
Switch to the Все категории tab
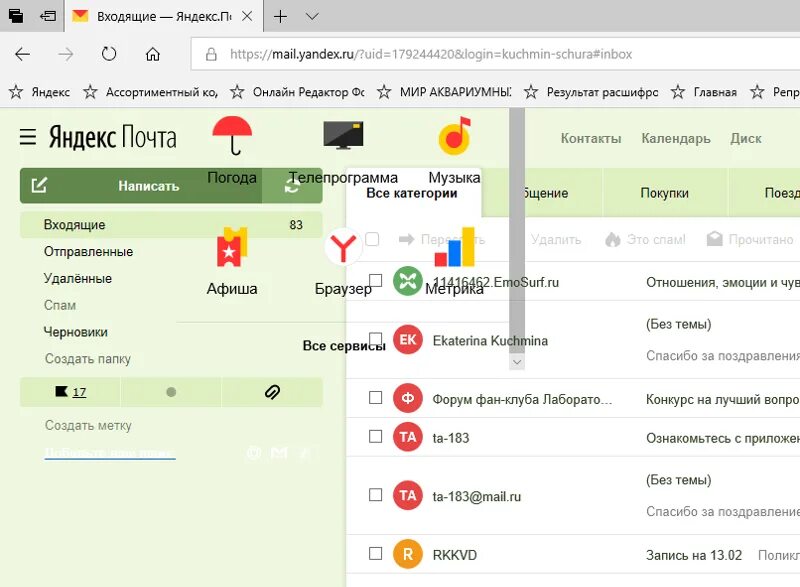(x=412, y=193)
